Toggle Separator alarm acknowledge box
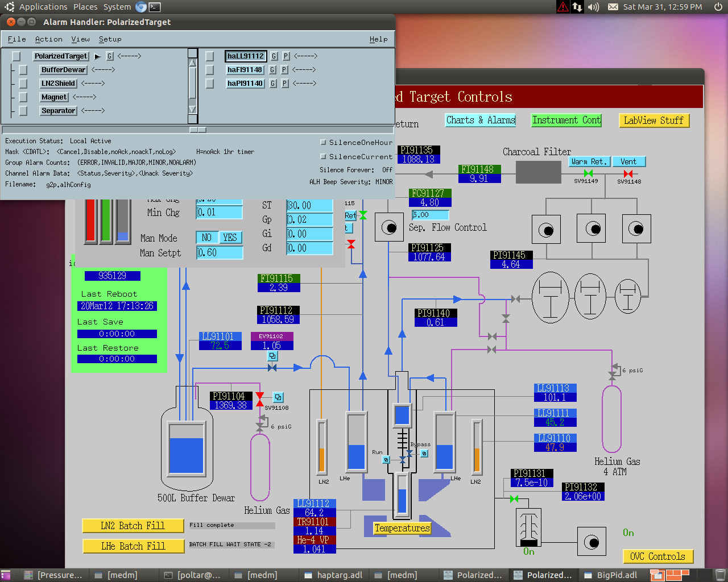The image size is (728, 582). pyautogui.click(x=23, y=111)
